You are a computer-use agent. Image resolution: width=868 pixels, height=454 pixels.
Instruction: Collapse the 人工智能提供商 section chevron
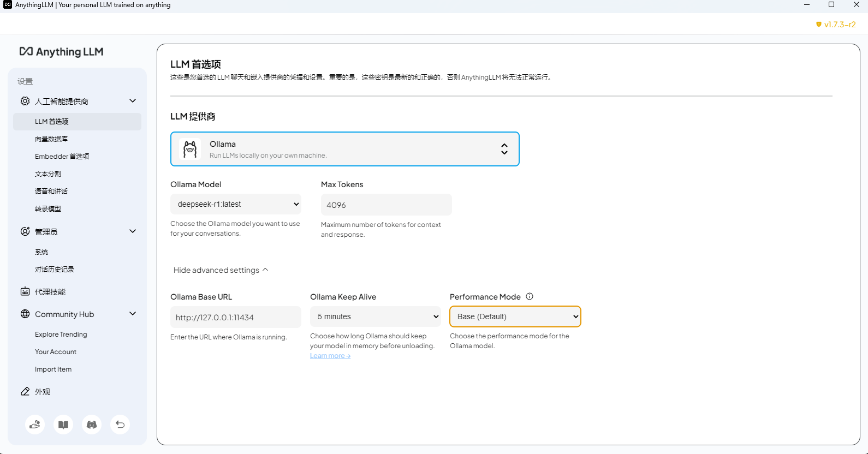click(133, 101)
